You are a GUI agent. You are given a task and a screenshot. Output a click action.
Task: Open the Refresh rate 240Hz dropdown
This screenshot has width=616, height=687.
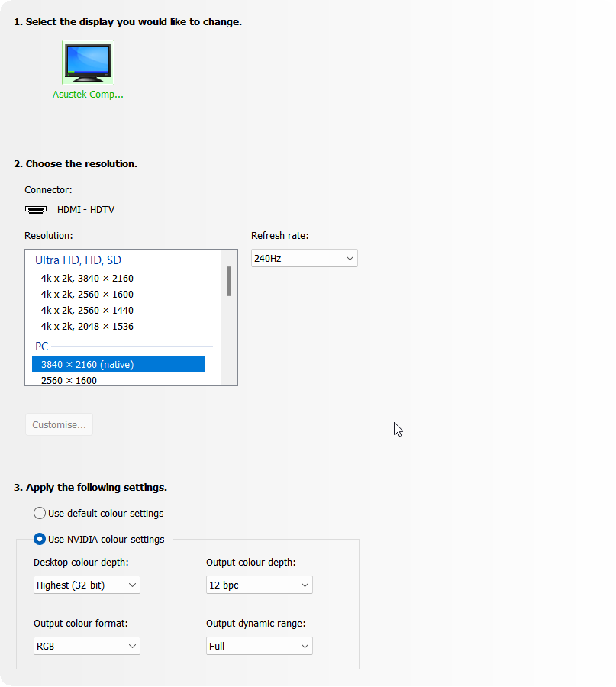pyautogui.click(x=304, y=258)
